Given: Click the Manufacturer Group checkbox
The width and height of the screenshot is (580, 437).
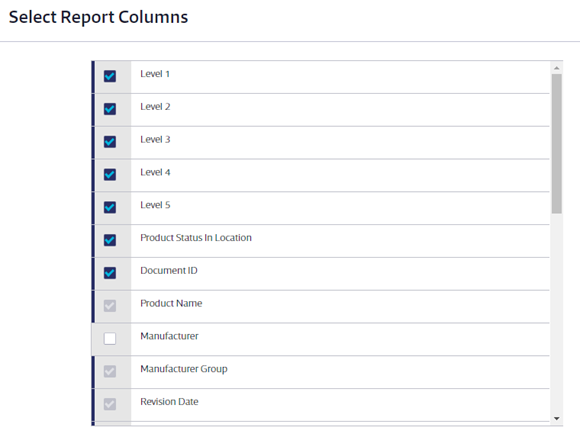Looking at the screenshot, I should pos(110,371).
